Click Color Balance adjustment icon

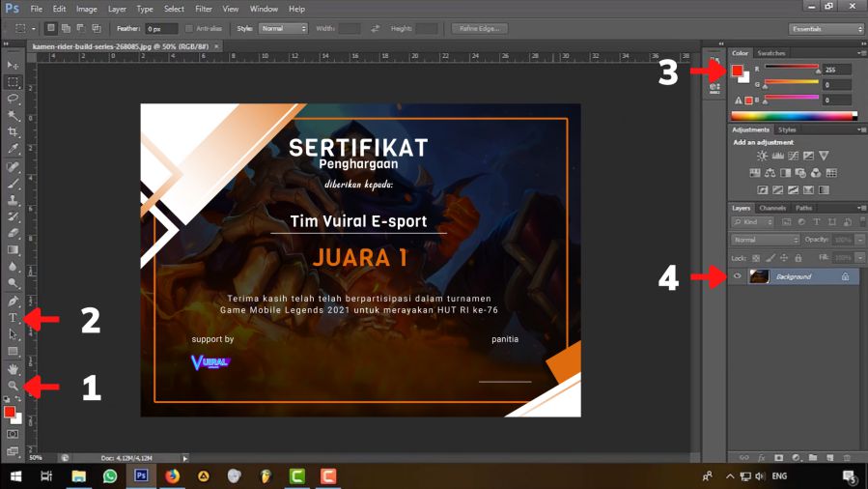pyautogui.click(x=770, y=173)
